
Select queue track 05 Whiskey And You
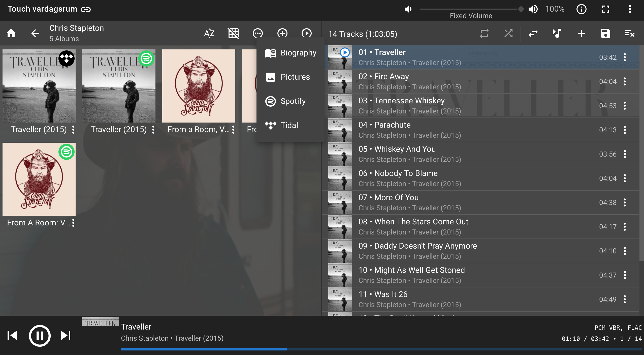coord(481,154)
